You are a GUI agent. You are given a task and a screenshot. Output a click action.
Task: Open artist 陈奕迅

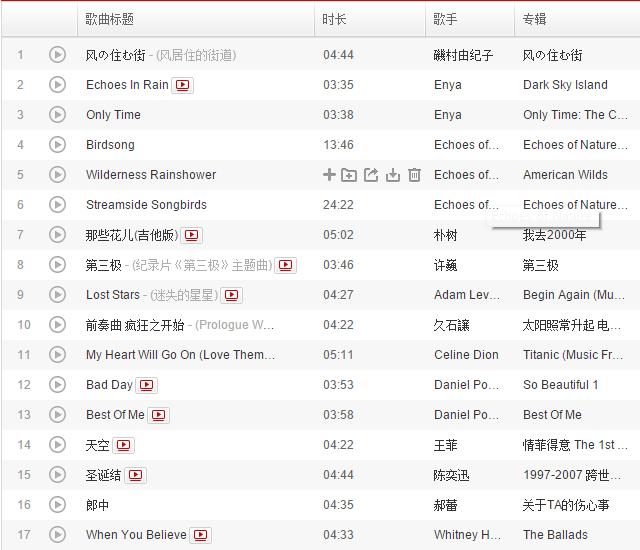tap(451, 475)
